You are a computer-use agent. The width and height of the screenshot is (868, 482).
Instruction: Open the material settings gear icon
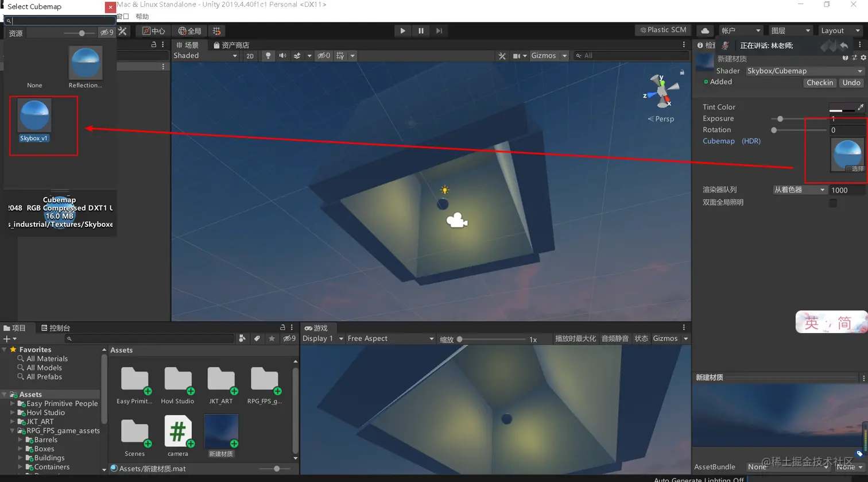[863, 57]
